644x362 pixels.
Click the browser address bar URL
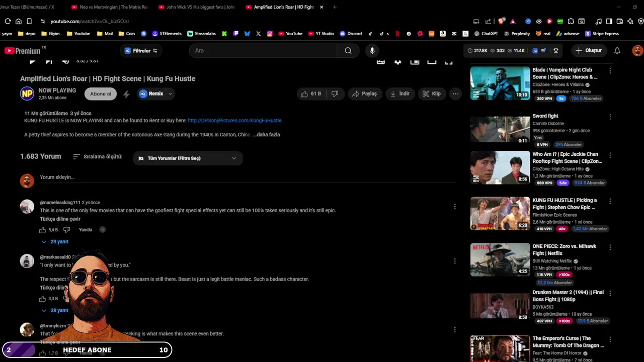point(90,21)
